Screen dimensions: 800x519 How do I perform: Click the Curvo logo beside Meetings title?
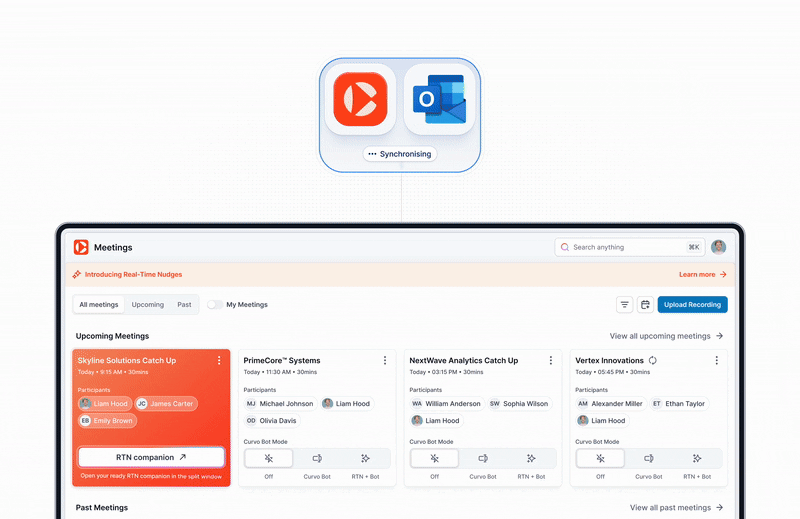tap(81, 247)
